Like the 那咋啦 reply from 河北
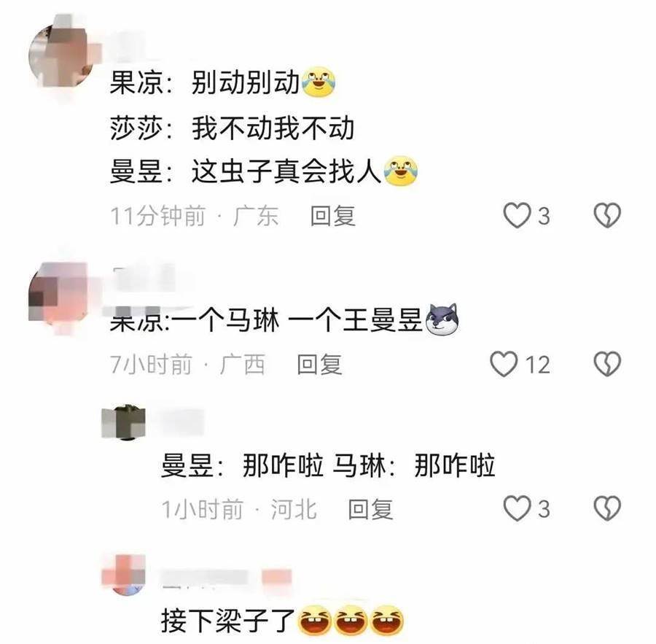The width and height of the screenshot is (656, 644). (517, 508)
